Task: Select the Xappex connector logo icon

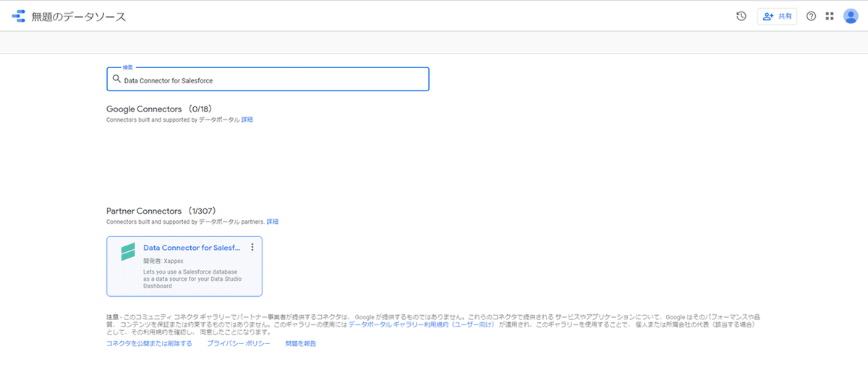Action: [128, 252]
